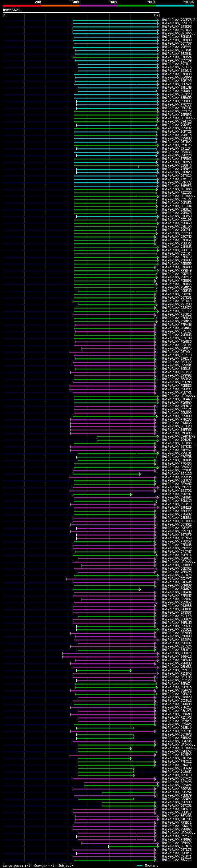Click label UniRef100_Q9FVV1

[x=177, y=47]
